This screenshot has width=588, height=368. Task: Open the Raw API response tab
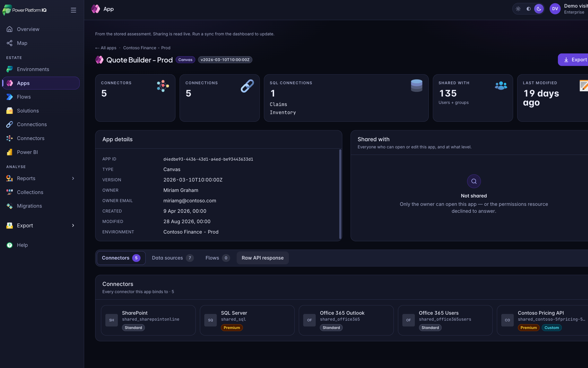263,258
